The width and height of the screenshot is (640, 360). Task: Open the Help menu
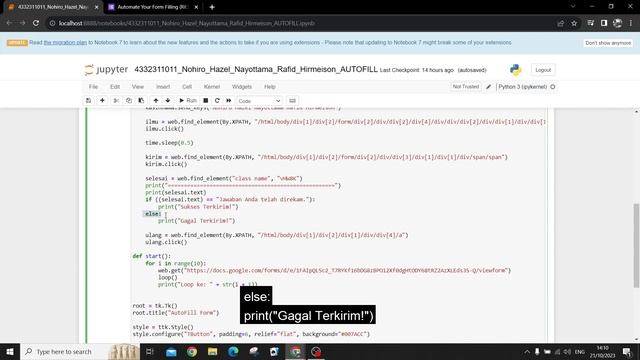click(270, 87)
